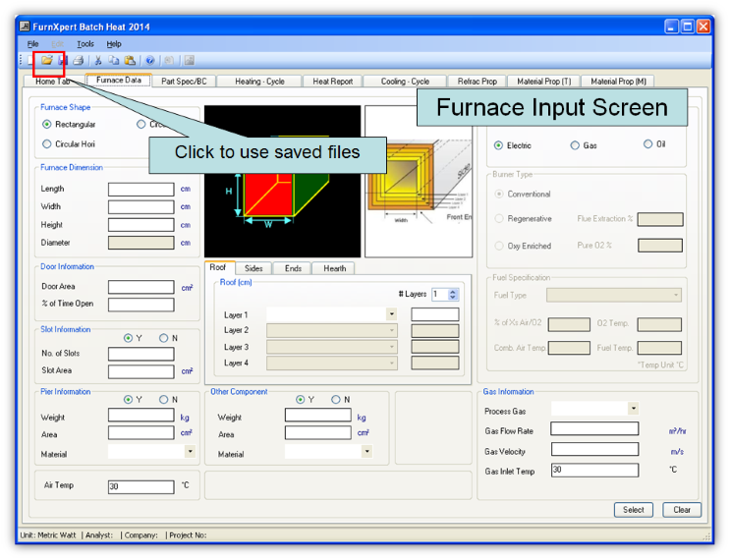The height and width of the screenshot is (560, 730).
Task: Click the Door Area input field
Action: point(141,287)
